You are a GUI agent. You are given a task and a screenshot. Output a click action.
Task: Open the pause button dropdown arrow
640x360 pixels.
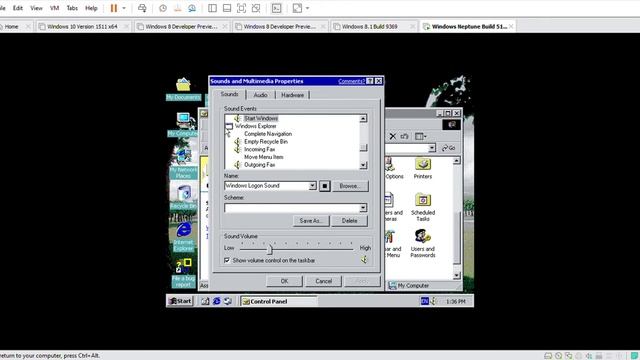124,8
